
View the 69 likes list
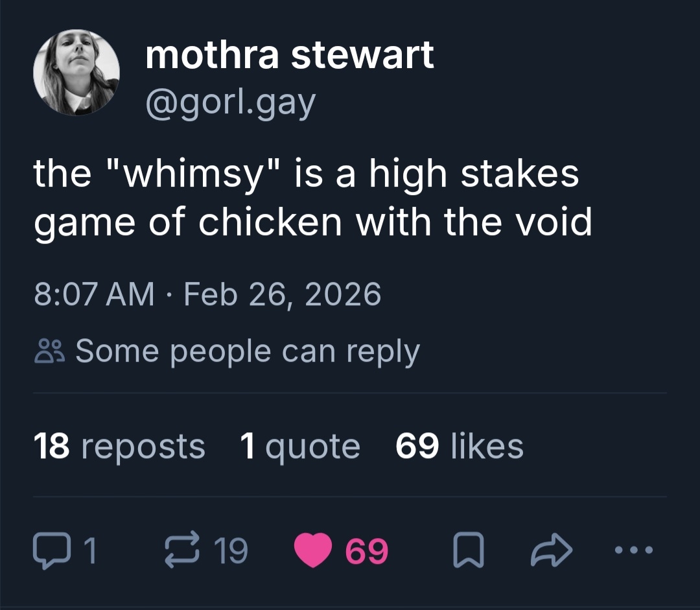coord(459,447)
